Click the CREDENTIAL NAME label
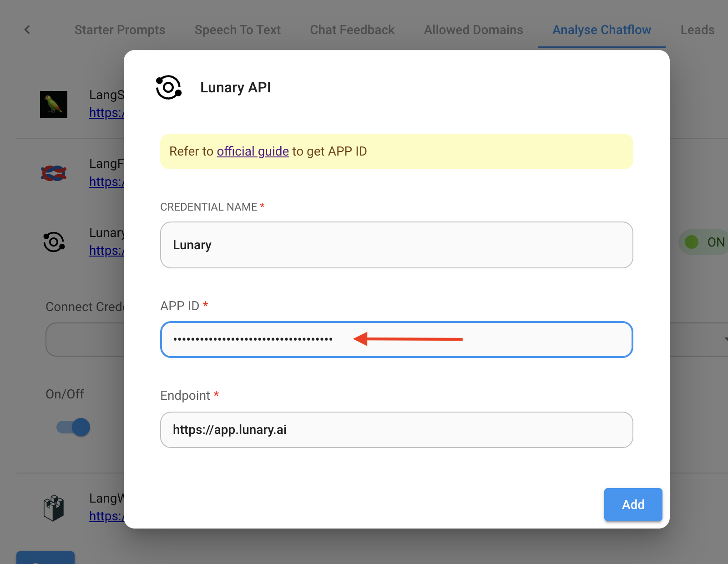 point(209,207)
